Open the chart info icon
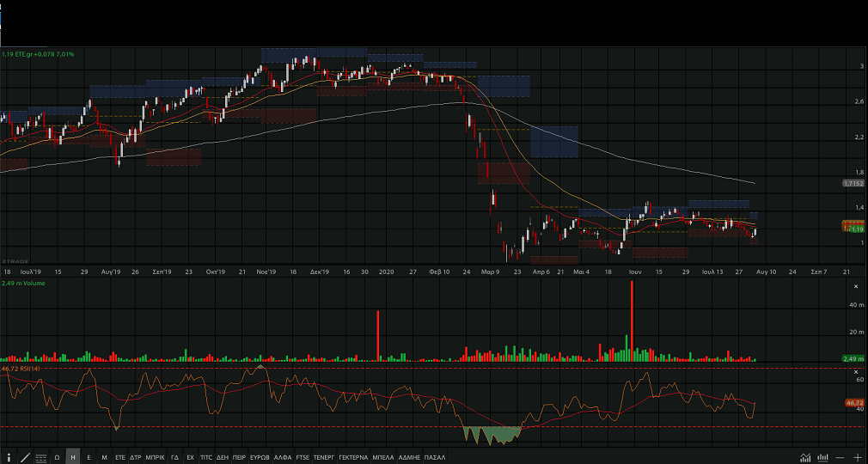This screenshot has width=868, height=464. point(9,457)
